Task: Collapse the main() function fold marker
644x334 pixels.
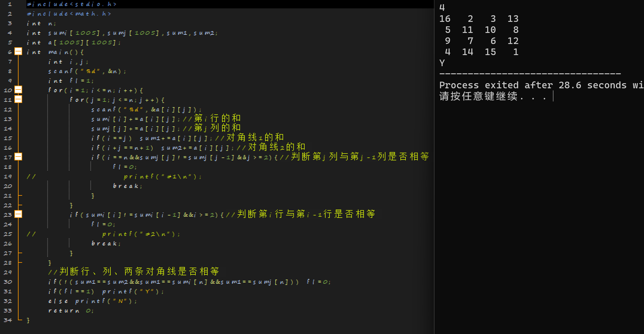Action: 18,52
